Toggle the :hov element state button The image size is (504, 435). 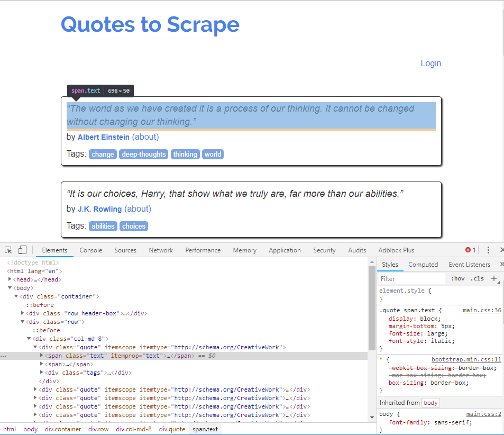(457, 279)
